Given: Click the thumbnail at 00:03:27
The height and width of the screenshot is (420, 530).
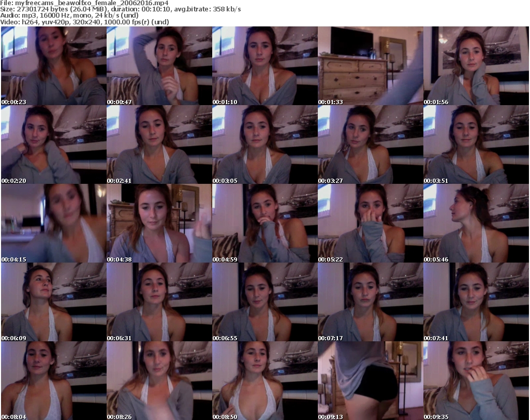Looking at the screenshot, I should coord(371,144).
